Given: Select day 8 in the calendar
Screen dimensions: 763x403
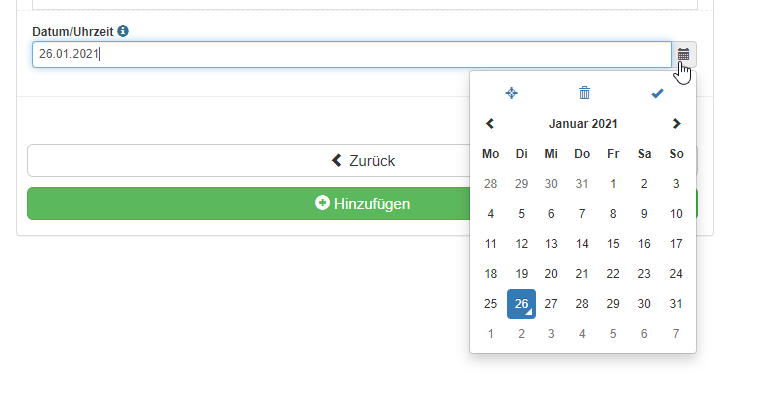Looking at the screenshot, I should 613,214.
